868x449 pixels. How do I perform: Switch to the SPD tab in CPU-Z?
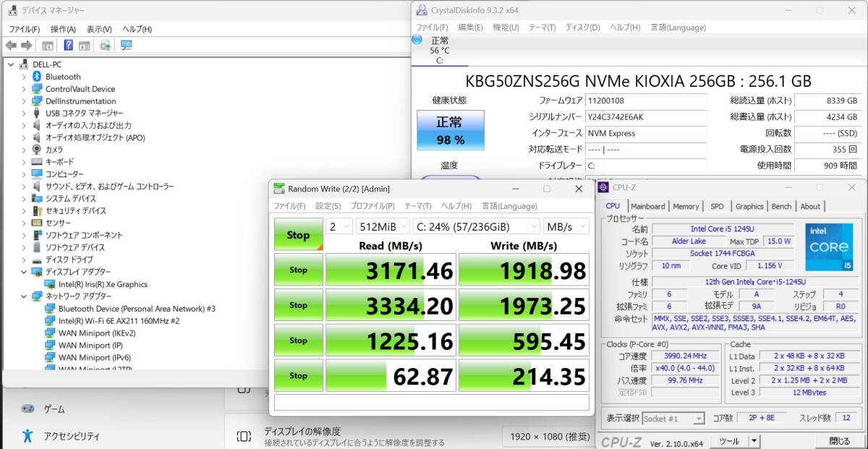[x=716, y=206]
